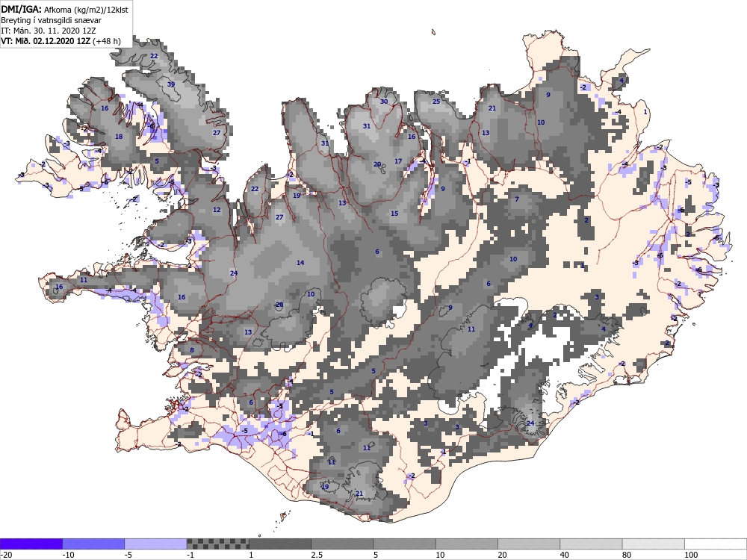The width and height of the screenshot is (747, 560).
Task: Click the gray 2.5 to 5 legend swatch
Action: point(342,544)
